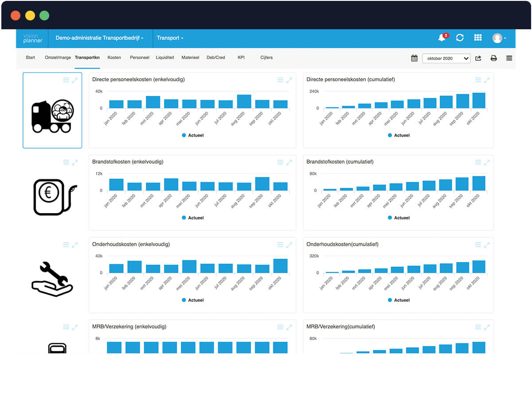The width and height of the screenshot is (532, 399).
Task: Open the Demo-administratie Transportbedrijf dropdown
Action: point(100,38)
